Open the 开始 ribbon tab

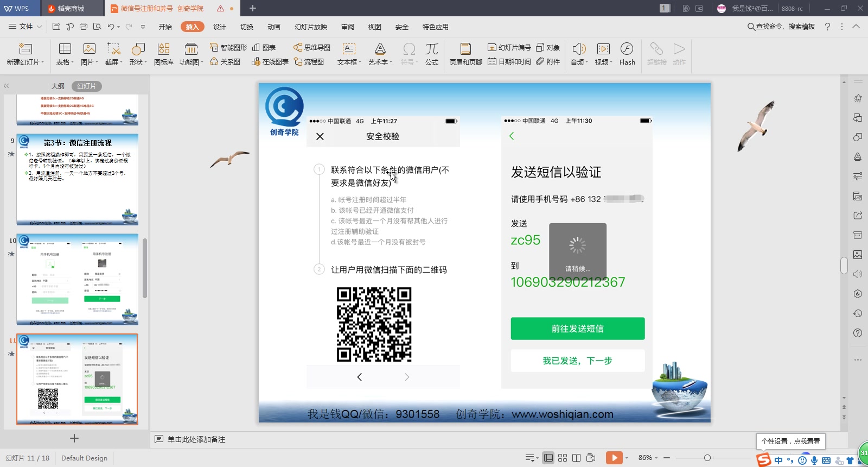tap(165, 27)
